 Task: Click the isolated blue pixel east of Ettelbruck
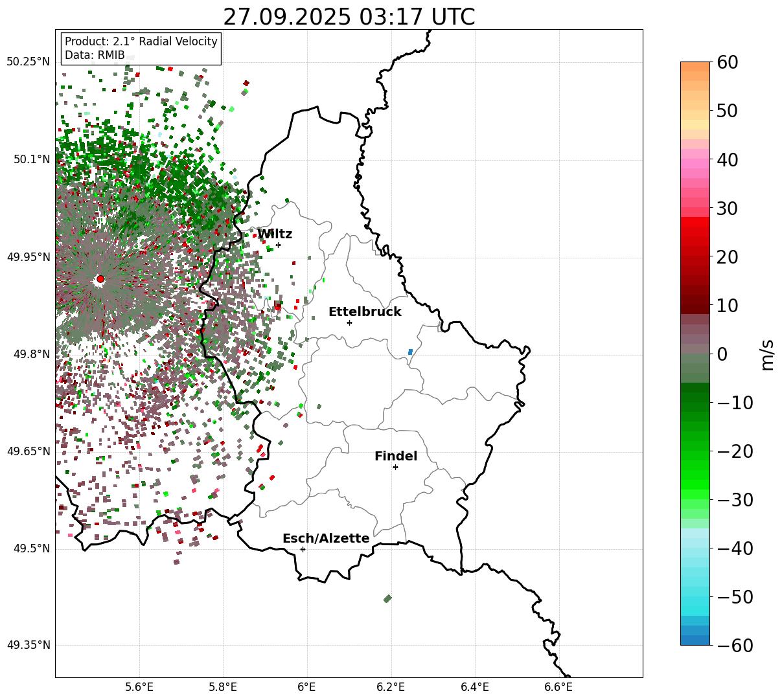pyautogui.click(x=410, y=352)
